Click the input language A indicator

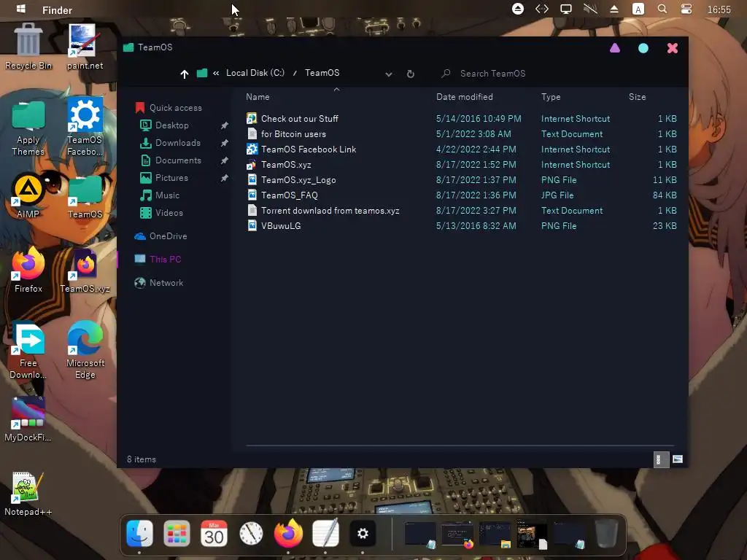[x=638, y=9]
